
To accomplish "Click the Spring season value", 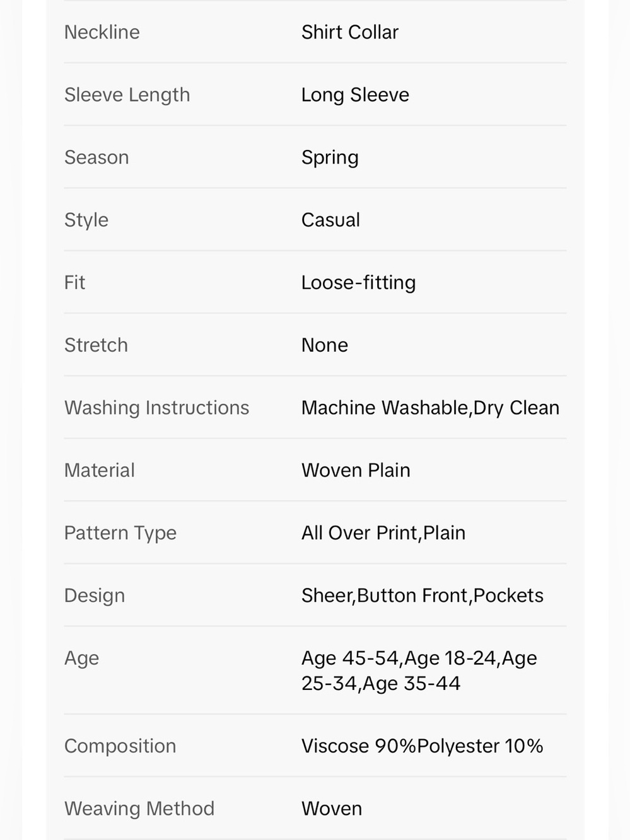I will pos(330,158).
